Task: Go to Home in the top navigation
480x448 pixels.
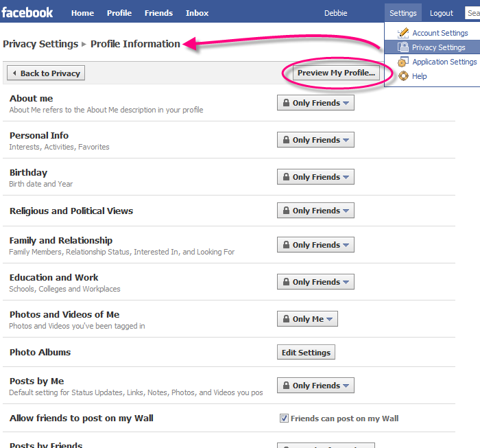Action: click(x=83, y=13)
